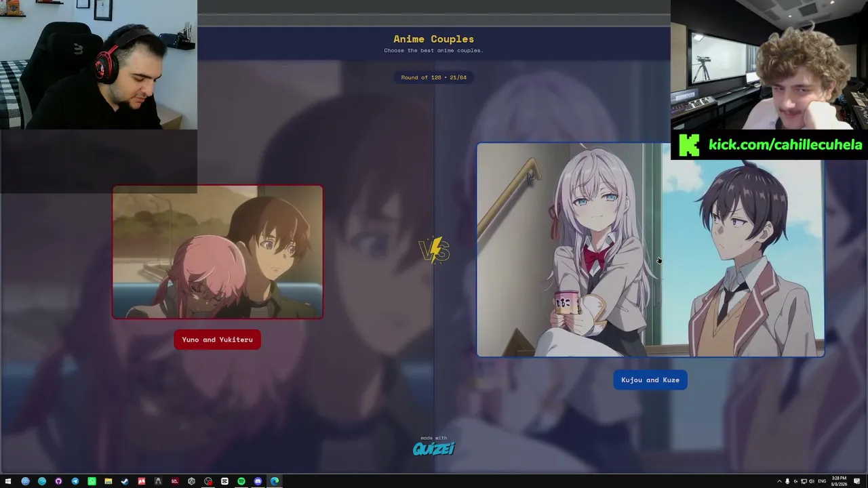Click the Round of 128 progress badge

click(x=434, y=77)
